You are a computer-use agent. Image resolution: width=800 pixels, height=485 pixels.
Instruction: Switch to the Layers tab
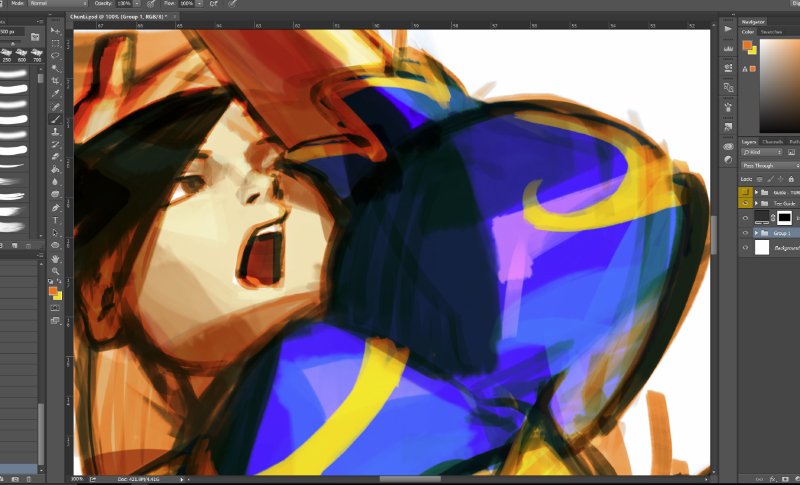pos(749,142)
